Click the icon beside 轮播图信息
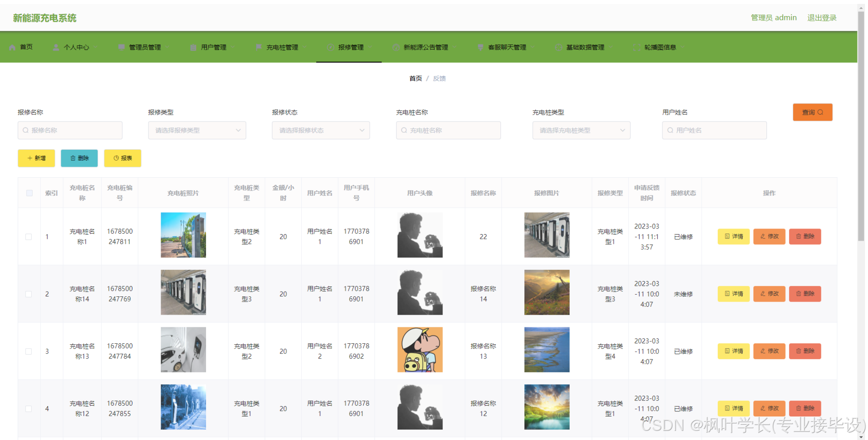The height and width of the screenshot is (440, 868). click(637, 47)
